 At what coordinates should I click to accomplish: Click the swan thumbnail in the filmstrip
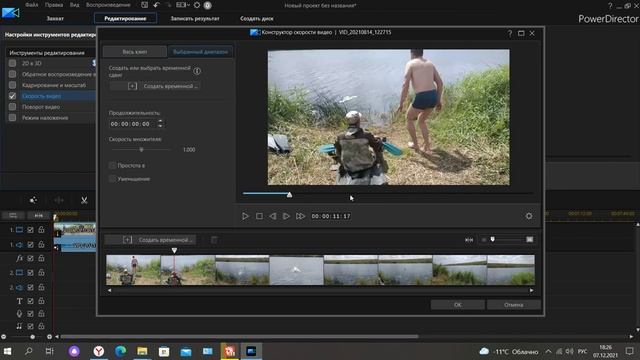(x=296, y=270)
